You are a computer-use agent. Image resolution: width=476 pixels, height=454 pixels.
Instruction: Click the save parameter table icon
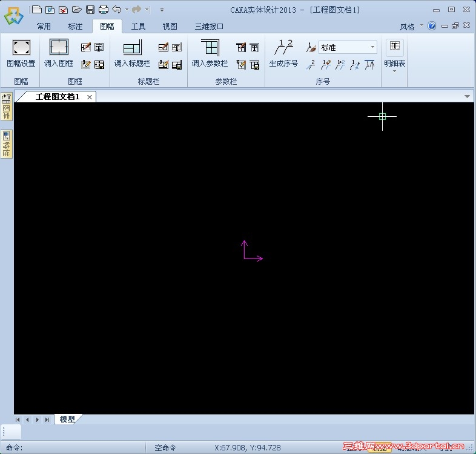pyautogui.click(x=254, y=64)
